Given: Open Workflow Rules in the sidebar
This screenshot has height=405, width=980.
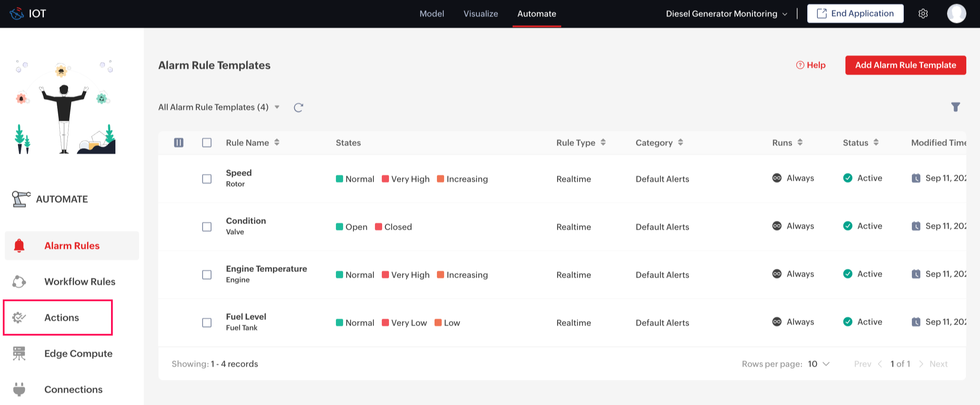Looking at the screenshot, I should point(79,281).
